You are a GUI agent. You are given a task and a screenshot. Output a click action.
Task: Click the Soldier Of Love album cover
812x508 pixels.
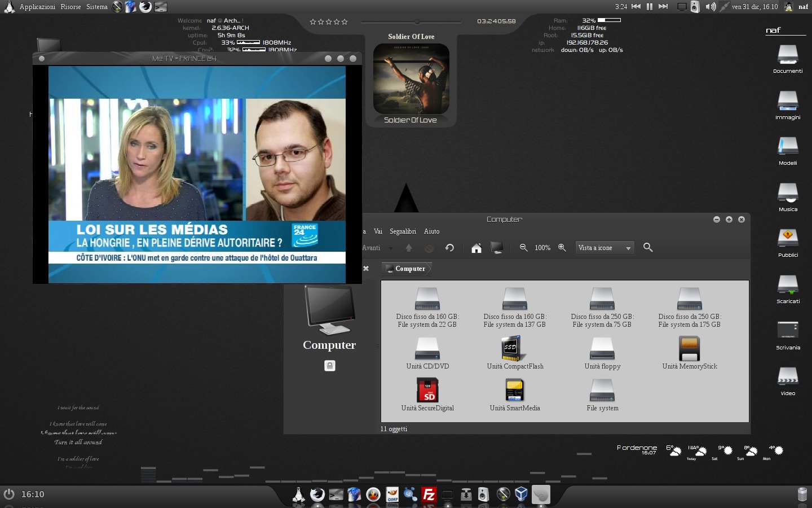(x=411, y=78)
